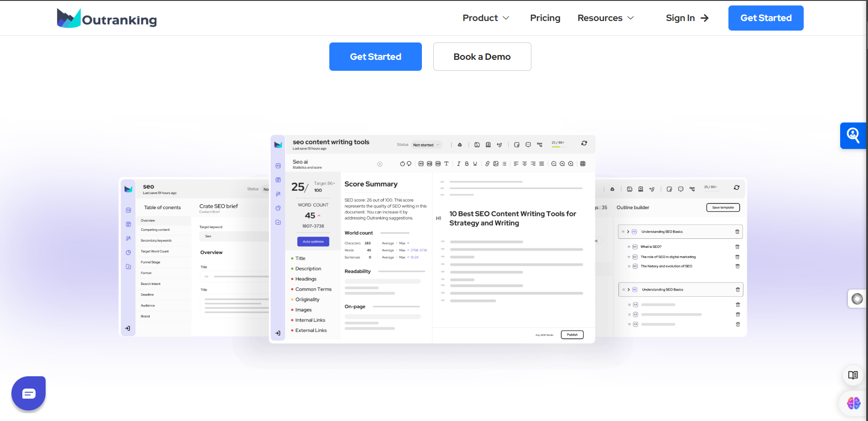Click the add-link icon in the seo content writing tools header
This screenshot has height=421, width=868.
tap(499, 145)
